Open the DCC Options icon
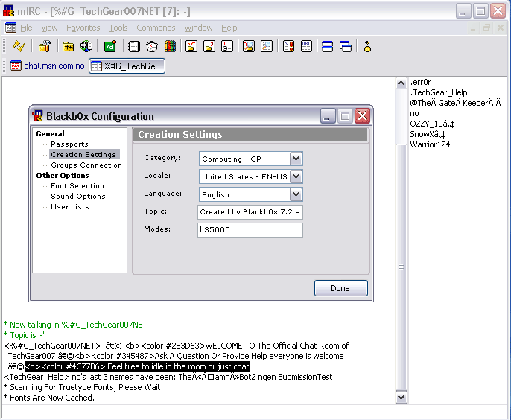511x420 pixels. tap(227, 46)
